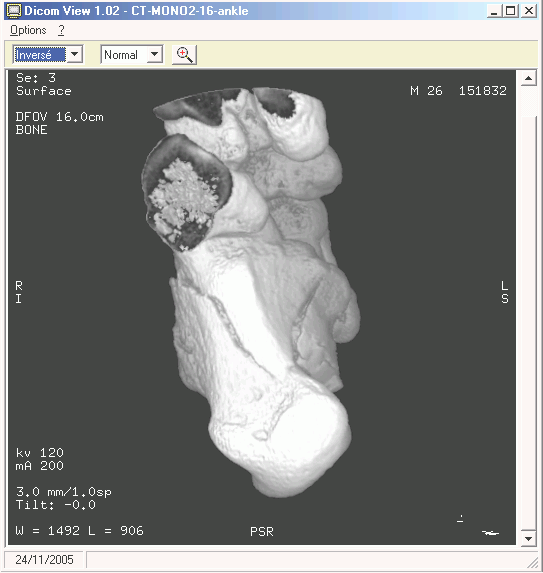Image resolution: width=543 pixels, height=573 pixels.
Task: Click the window title bar text
Action: click(136, 11)
